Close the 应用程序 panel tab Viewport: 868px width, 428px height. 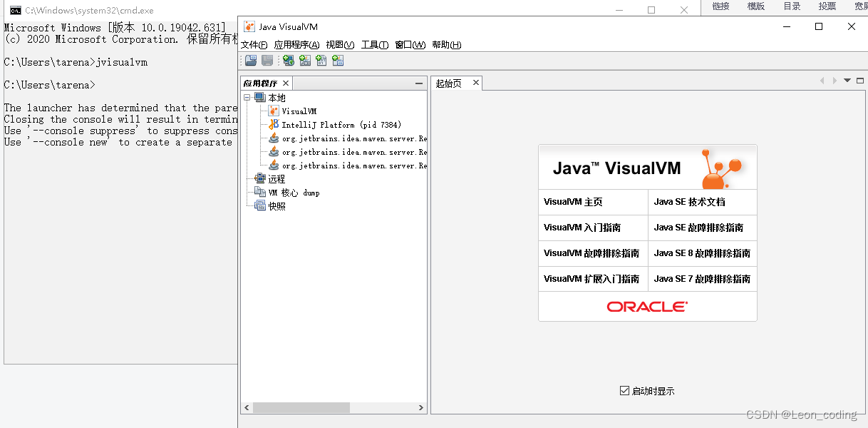point(286,83)
